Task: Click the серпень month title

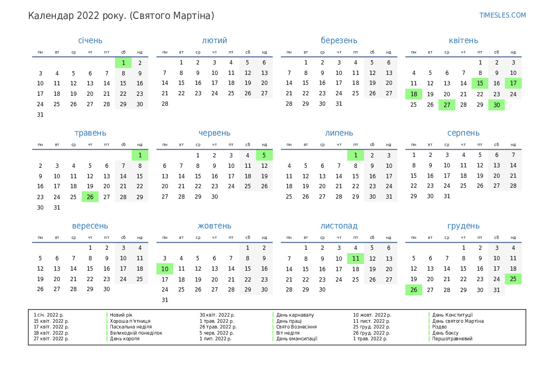Action: (463, 133)
